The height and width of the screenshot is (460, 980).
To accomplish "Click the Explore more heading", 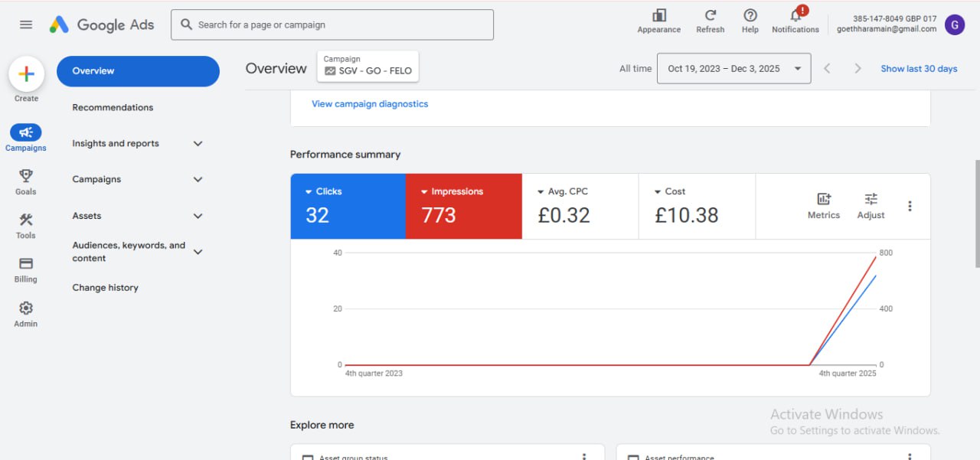I will tap(322, 425).
